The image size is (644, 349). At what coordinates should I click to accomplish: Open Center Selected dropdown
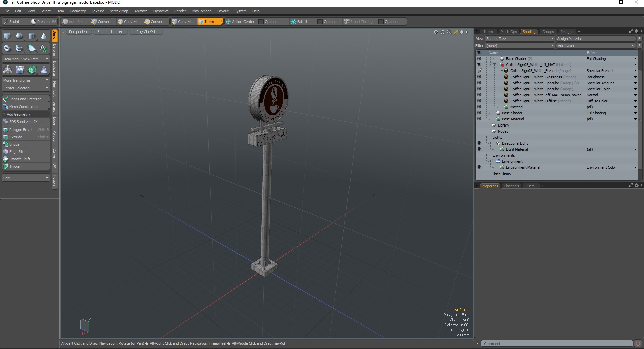[x=26, y=88]
